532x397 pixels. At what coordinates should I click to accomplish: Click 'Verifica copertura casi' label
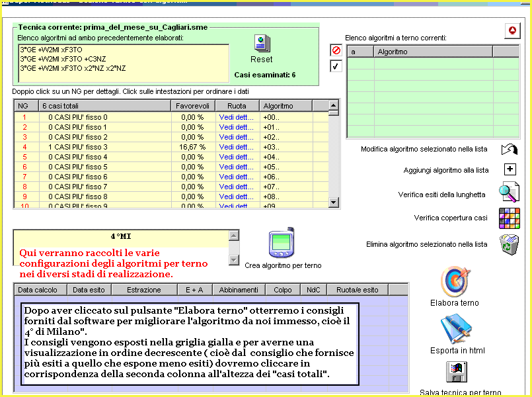click(x=451, y=218)
